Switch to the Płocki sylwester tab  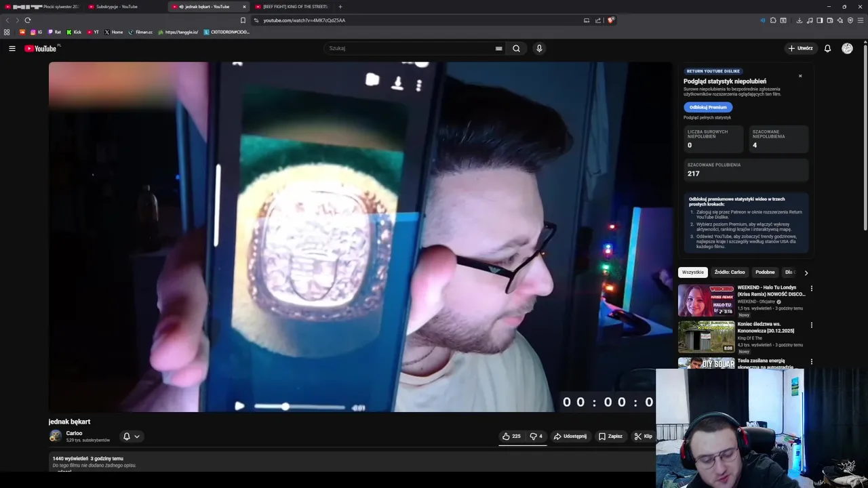(x=42, y=7)
